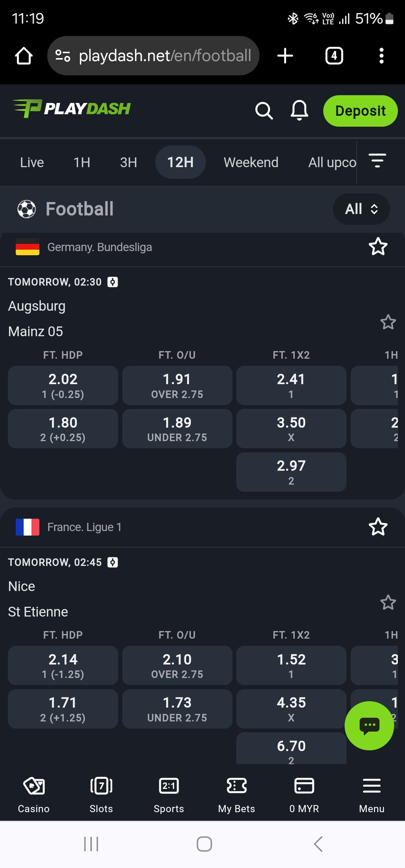The width and height of the screenshot is (405, 868).
Task: Tap the browser home icon
Action: coord(24,56)
